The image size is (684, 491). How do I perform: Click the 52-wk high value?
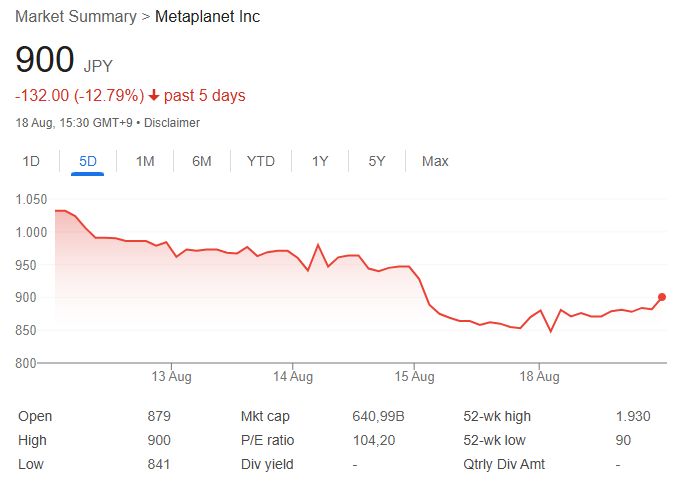tap(634, 416)
